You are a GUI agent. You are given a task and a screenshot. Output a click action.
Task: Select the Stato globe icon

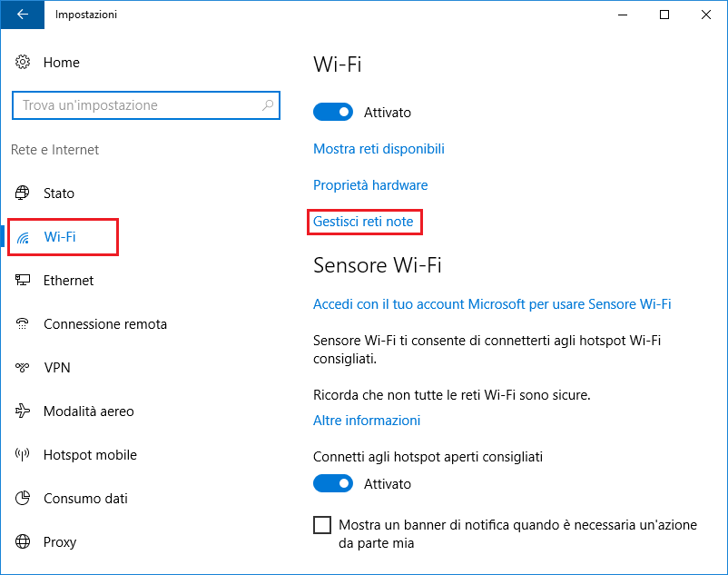[x=22, y=193]
